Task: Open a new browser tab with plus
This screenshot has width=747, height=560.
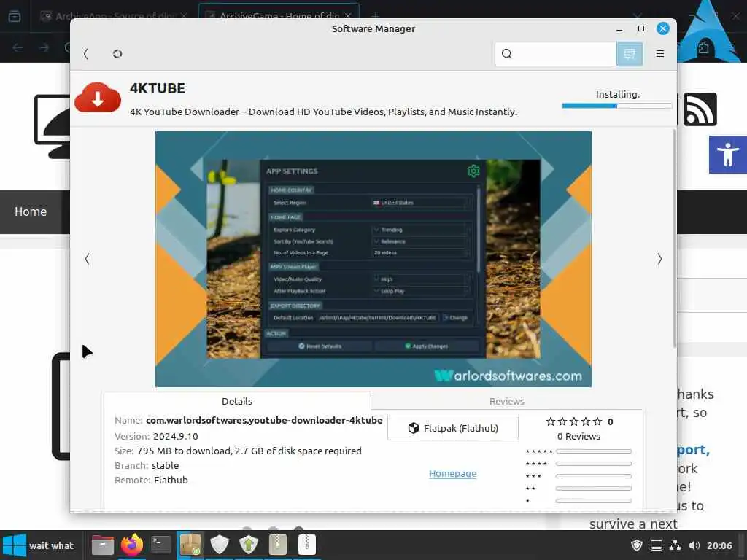Action: coord(376,16)
